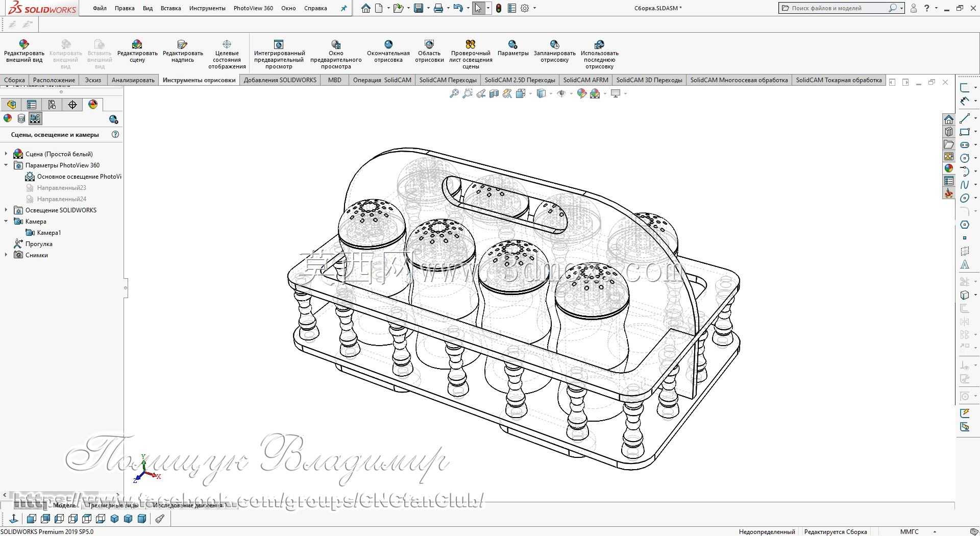Open the Options gear dropdown arrow
The width and height of the screenshot is (980, 536).
(534, 8)
